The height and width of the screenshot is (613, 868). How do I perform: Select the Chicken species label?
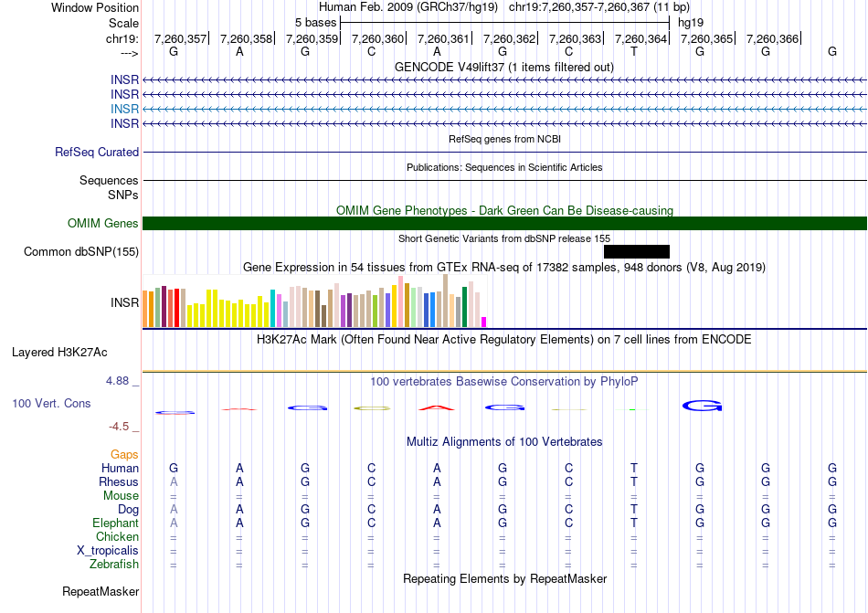pos(117,537)
